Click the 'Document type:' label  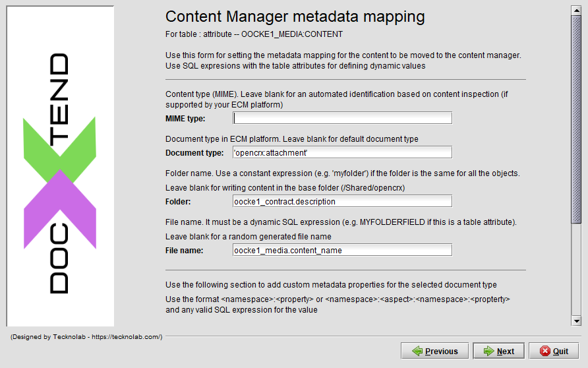click(194, 153)
